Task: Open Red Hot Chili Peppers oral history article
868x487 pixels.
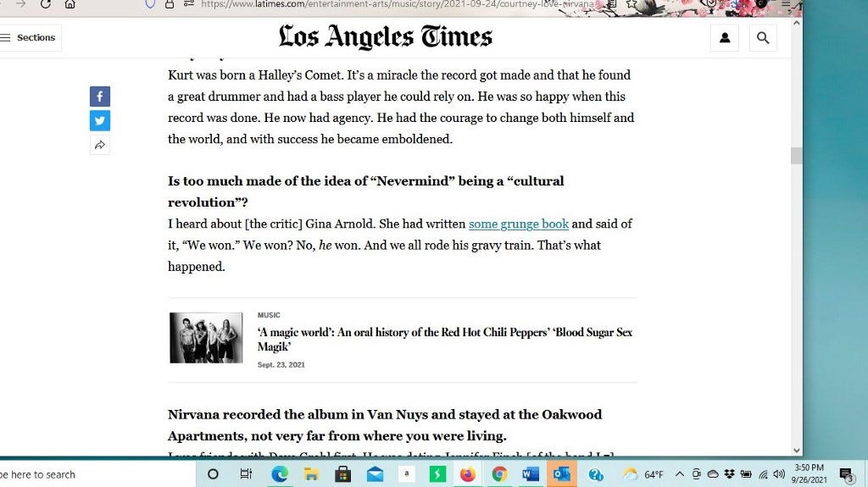Action: pos(444,340)
